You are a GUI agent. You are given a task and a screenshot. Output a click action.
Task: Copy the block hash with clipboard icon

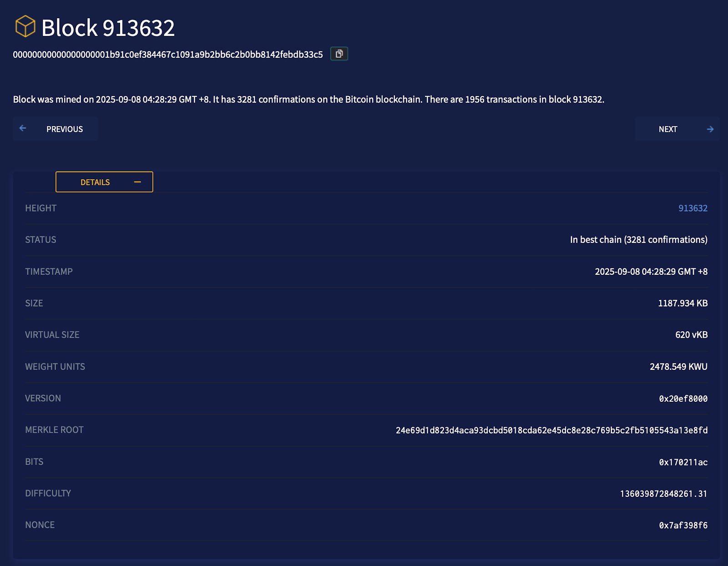point(339,54)
